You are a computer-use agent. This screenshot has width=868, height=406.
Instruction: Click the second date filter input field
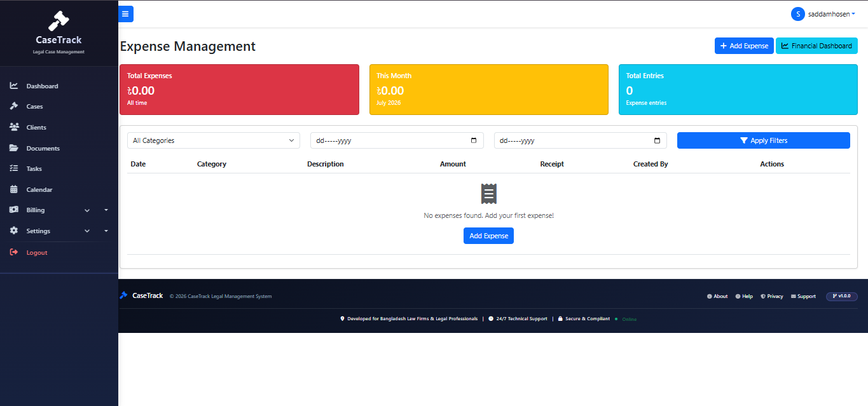point(581,140)
